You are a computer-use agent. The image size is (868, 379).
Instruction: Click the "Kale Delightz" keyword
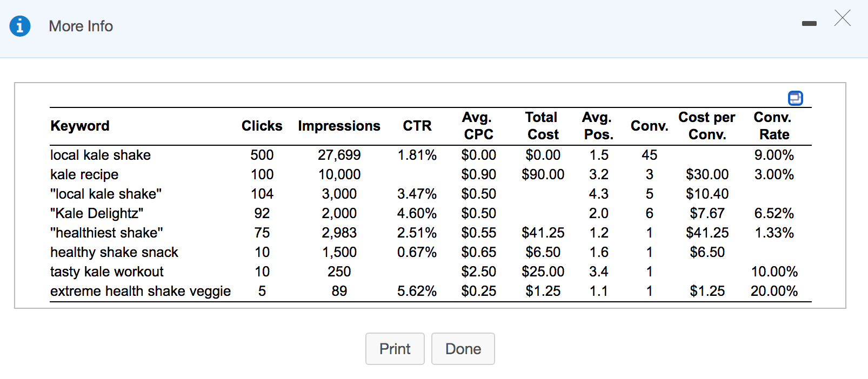coord(97,213)
